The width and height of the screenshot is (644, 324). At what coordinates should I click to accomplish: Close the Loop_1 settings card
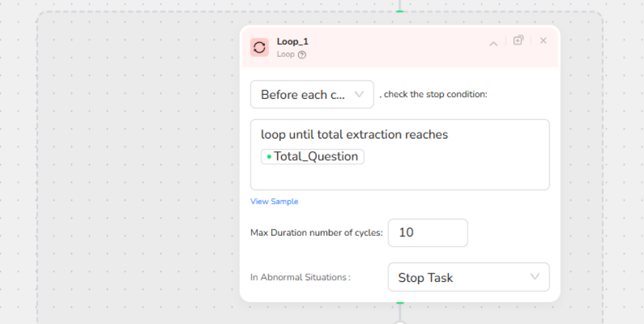[x=543, y=41]
